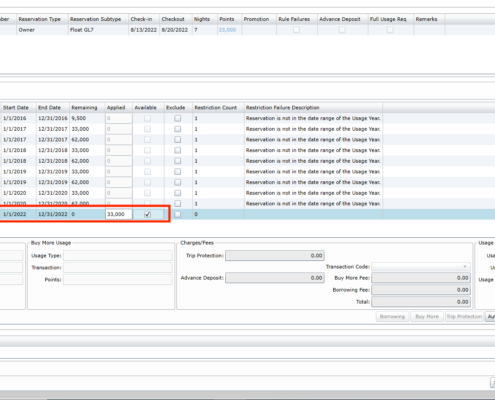Toggle the Advance Deposit checkbox
Viewport: 495px width, 400px height.
click(342, 30)
